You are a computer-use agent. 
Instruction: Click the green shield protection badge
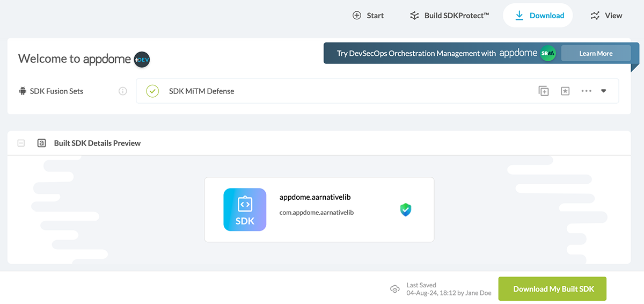406,209
